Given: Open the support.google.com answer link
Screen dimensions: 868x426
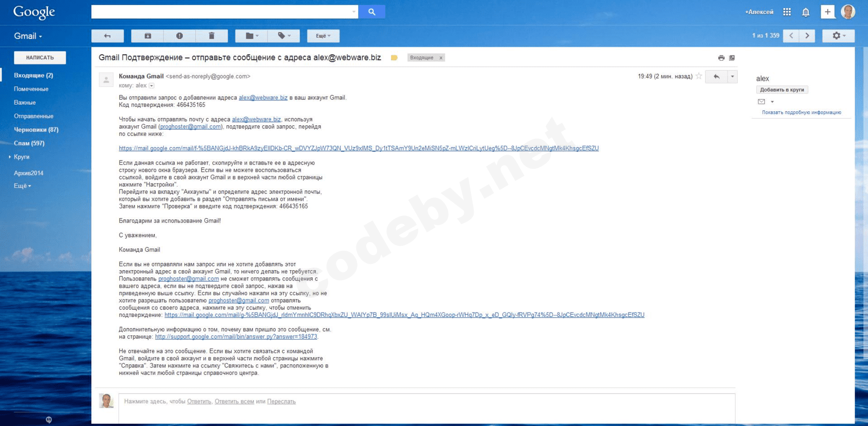Looking at the screenshot, I should click(x=236, y=336).
